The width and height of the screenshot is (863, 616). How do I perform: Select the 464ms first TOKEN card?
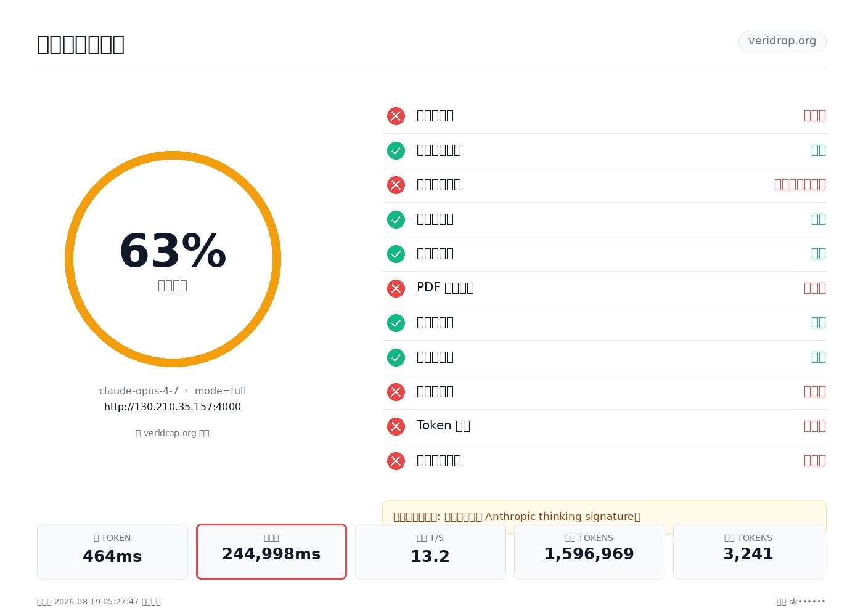pyautogui.click(x=112, y=551)
